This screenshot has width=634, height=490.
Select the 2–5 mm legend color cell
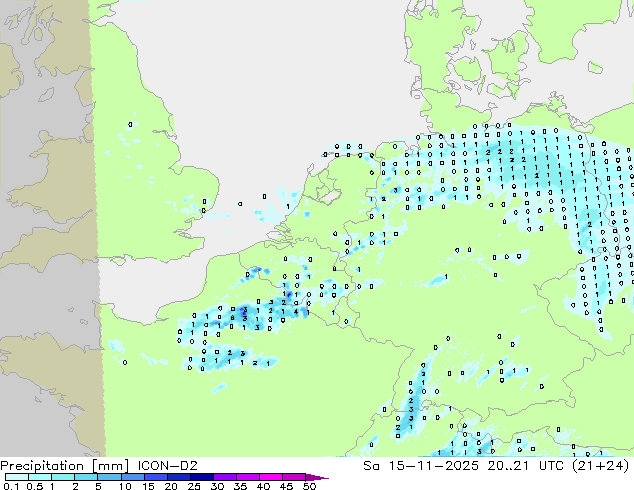click(x=86, y=477)
